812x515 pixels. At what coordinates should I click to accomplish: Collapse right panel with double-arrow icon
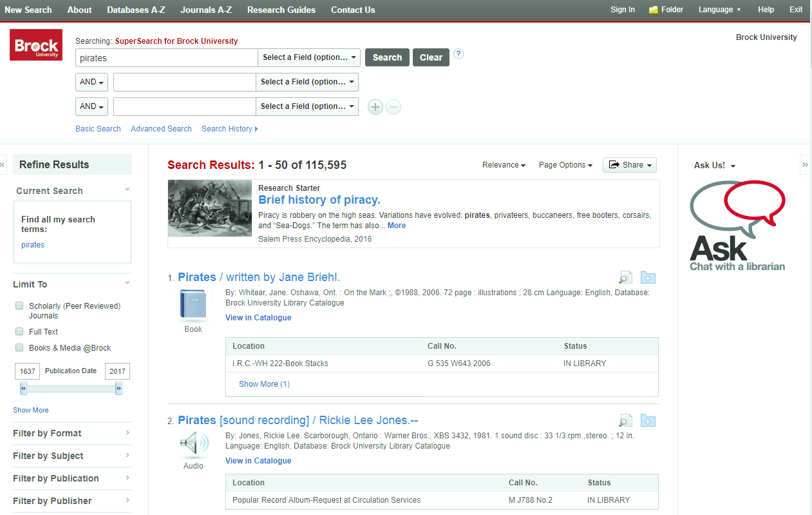coord(805,164)
